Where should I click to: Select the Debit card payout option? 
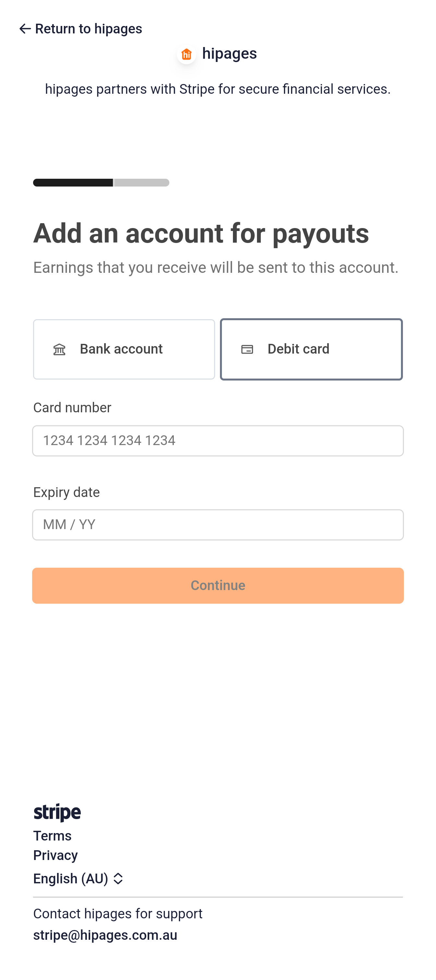click(311, 349)
